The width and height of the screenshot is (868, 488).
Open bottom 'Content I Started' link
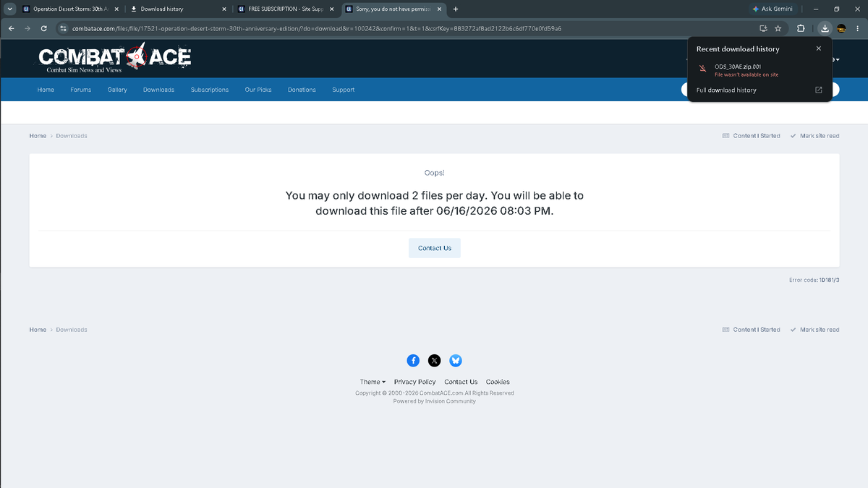click(752, 330)
